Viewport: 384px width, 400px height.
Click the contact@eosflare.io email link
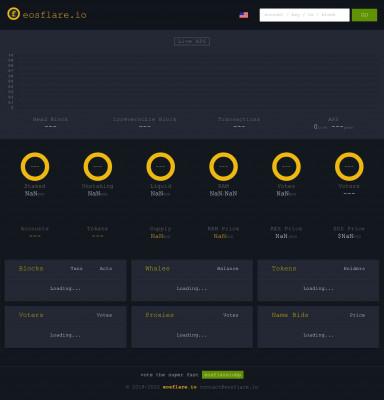(229, 387)
